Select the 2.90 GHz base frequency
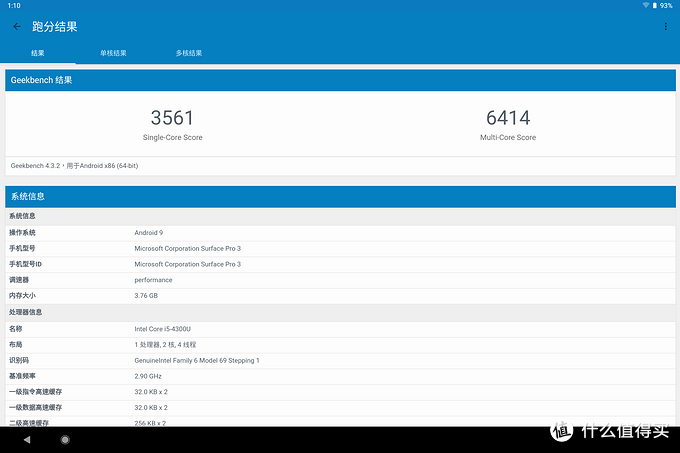 coord(148,376)
